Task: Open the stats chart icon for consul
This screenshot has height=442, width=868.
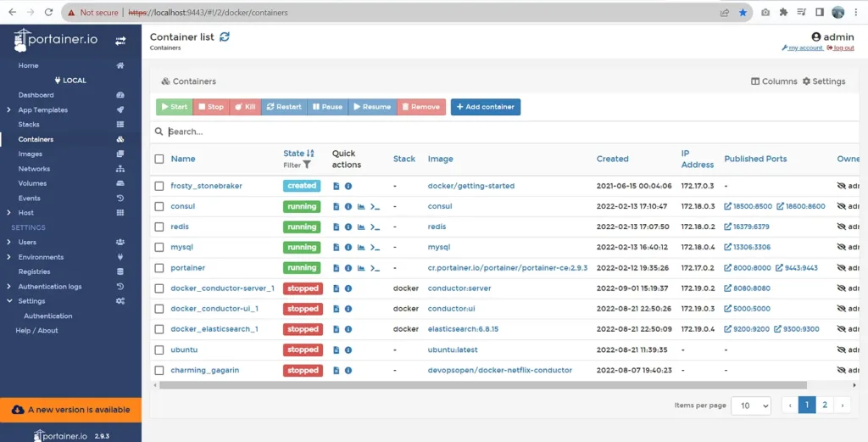Action: (x=361, y=207)
